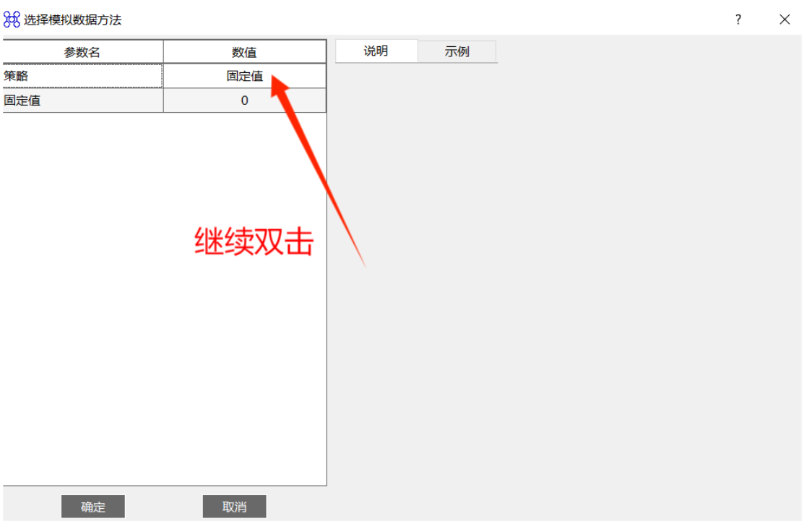This screenshot has width=812, height=524.
Task: Select the 策略 value cell 固定值
Action: pyautogui.click(x=244, y=76)
